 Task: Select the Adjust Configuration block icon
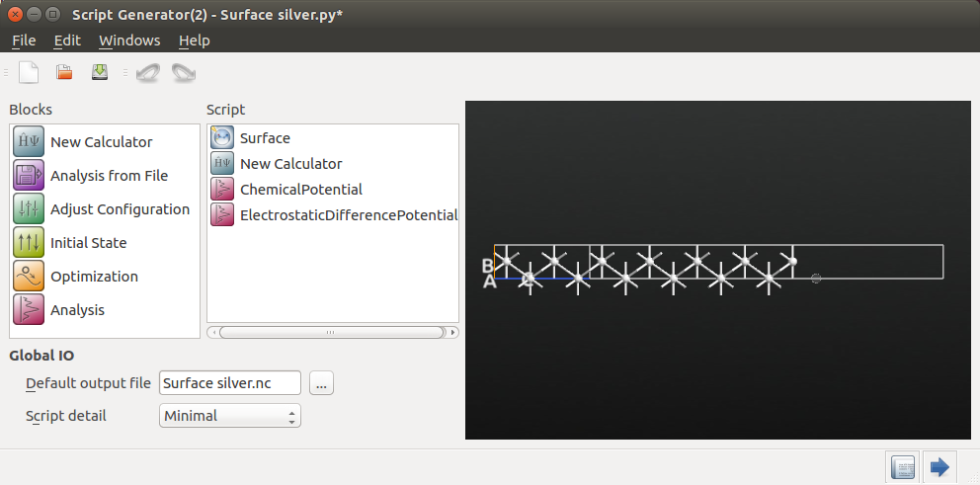29,209
